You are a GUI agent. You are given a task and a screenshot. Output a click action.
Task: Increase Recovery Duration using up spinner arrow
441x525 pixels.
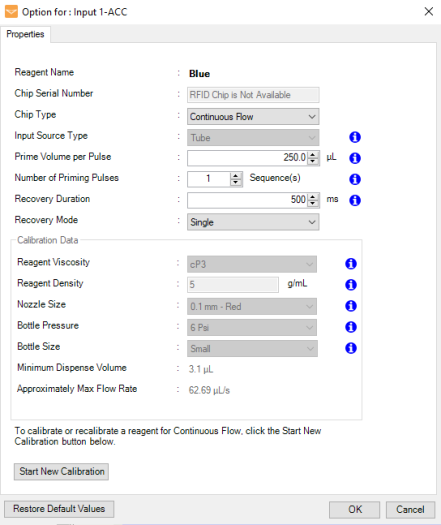point(313,197)
